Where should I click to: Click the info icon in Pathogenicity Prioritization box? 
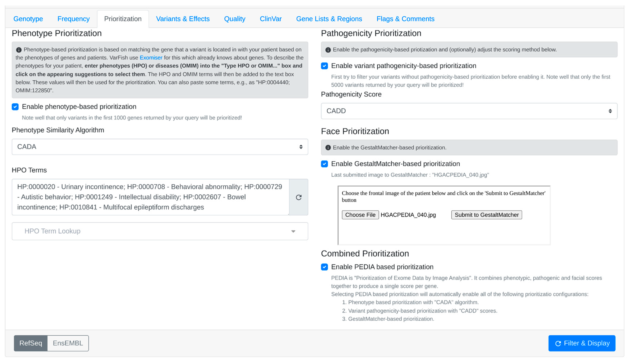point(328,50)
